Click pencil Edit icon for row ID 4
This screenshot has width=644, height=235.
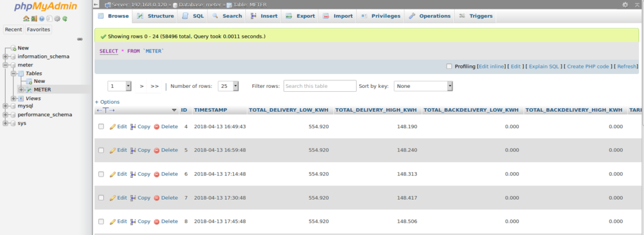(113, 127)
